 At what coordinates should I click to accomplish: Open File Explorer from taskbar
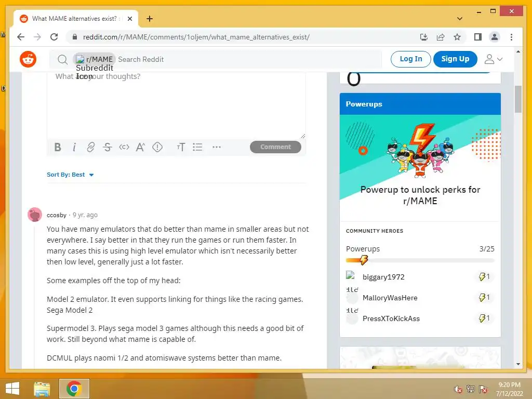point(42,389)
